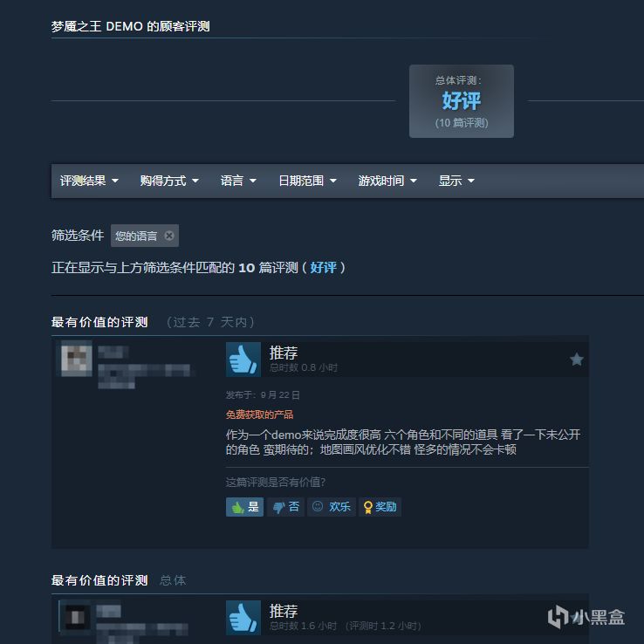Vote 否 on the review

tap(285, 507)
